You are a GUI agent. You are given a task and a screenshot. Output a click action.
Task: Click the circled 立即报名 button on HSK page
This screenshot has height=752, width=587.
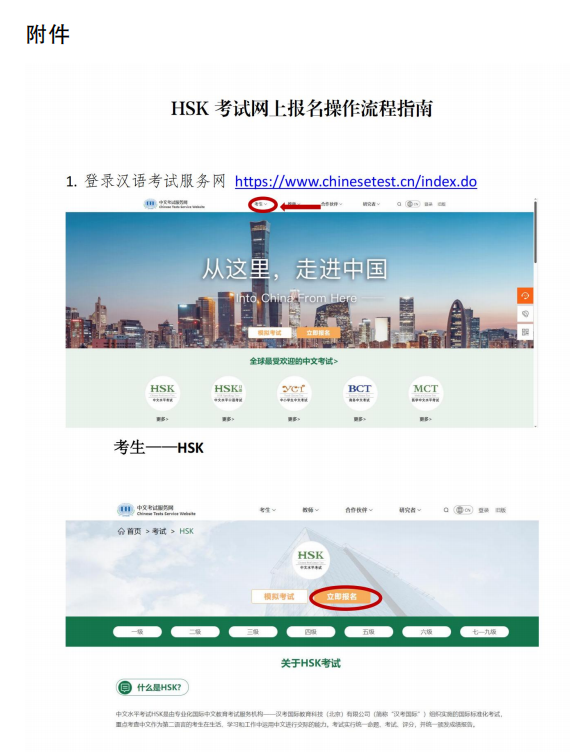tap(341, 597)
